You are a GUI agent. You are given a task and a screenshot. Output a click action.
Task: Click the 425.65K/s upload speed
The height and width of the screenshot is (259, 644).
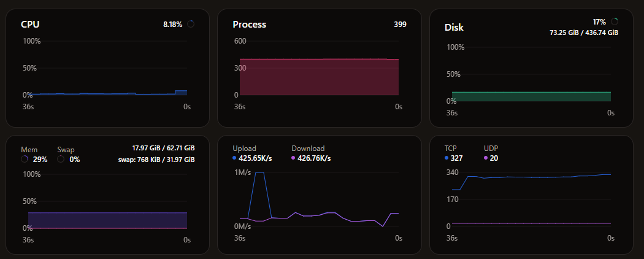255,158
